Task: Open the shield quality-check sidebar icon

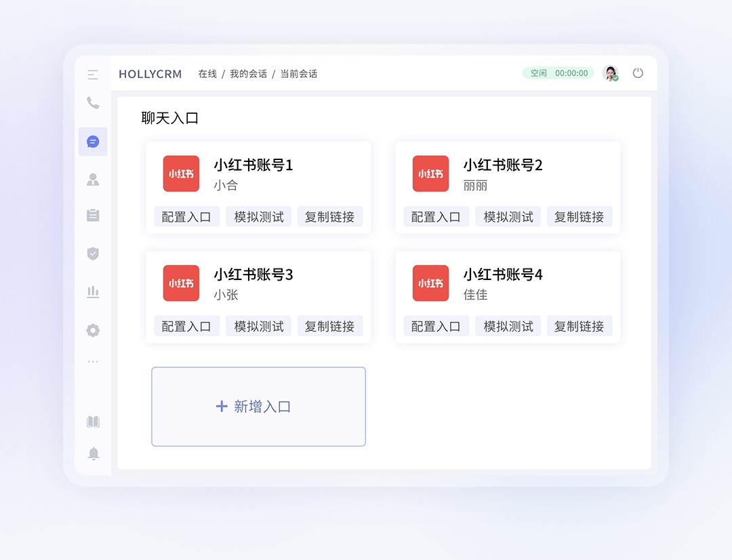Action: coord(93,254)
